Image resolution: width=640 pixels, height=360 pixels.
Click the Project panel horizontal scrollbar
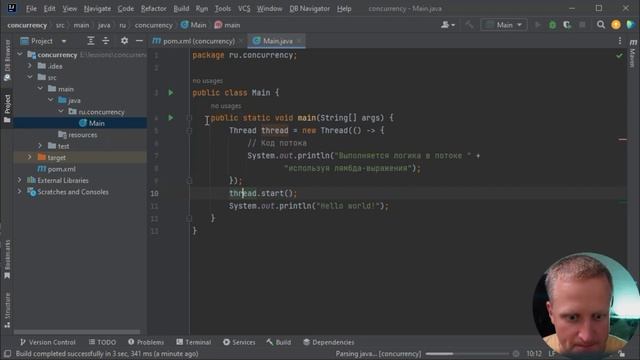77,332
